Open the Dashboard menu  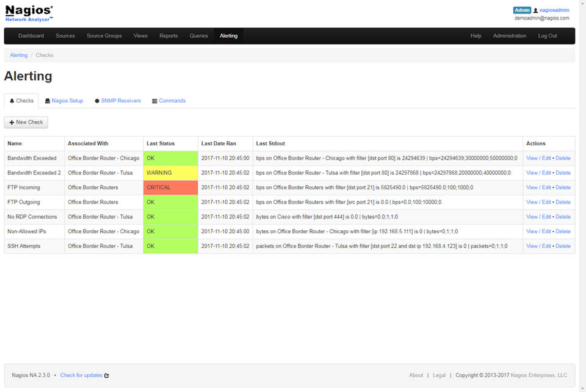point(31,35)
